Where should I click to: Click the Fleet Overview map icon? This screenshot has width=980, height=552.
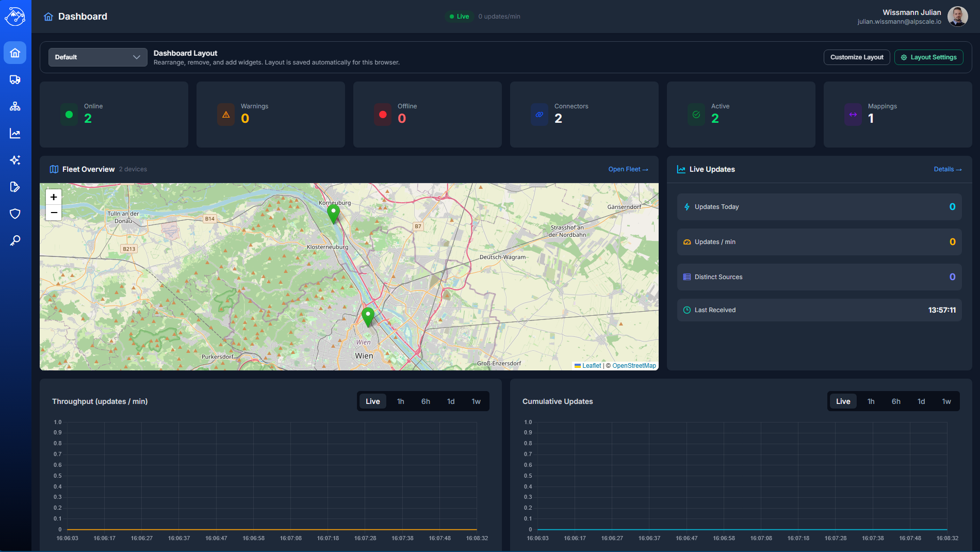pos(54,169)
